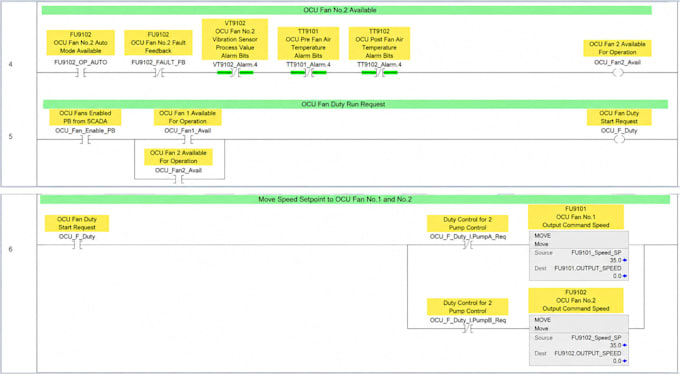Click the 'OCU Pre Fan Air Temperature' description

pos(308,43)
